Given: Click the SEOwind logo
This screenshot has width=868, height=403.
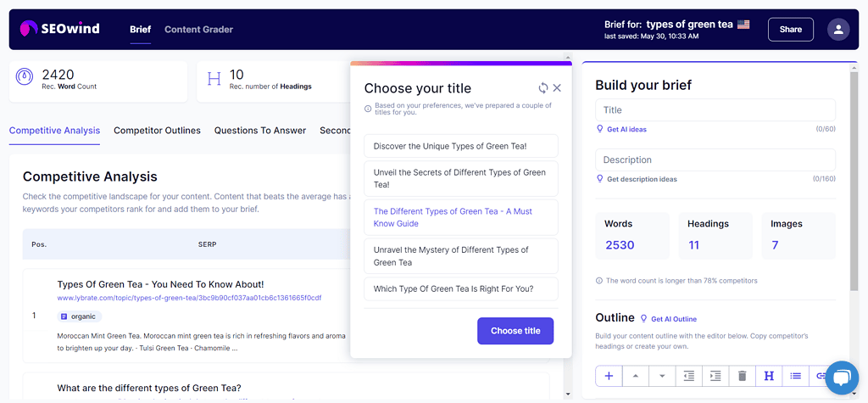Looking at the screenshot, I should coord(59,29).
